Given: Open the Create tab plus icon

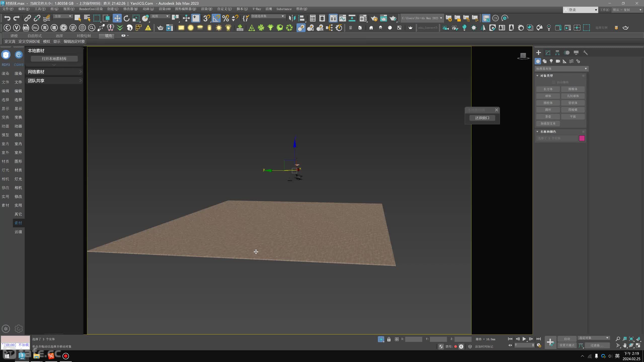Looking at the screenshot, I should coord(539,53).
